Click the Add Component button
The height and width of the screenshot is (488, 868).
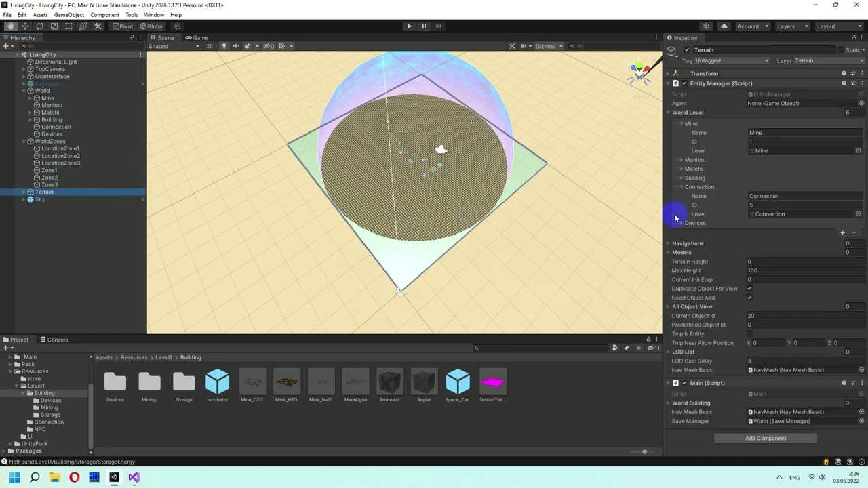(x=766, y=439)
